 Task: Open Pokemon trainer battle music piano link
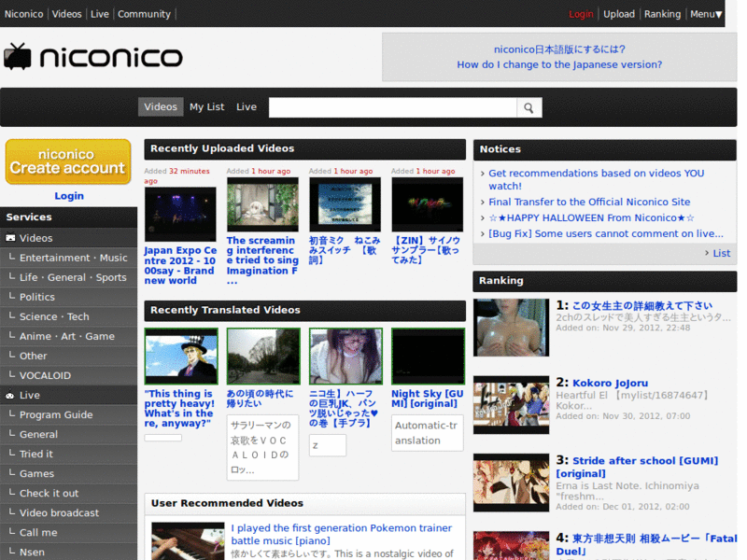(341, 534)
